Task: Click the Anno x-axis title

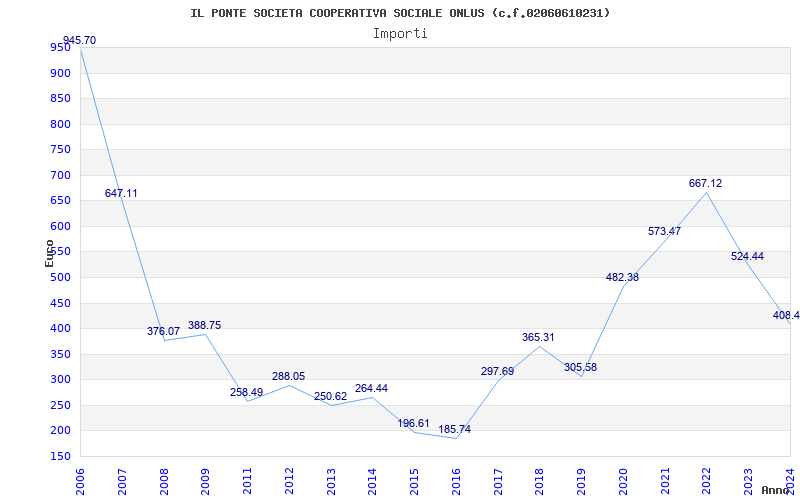Action: 776,490
